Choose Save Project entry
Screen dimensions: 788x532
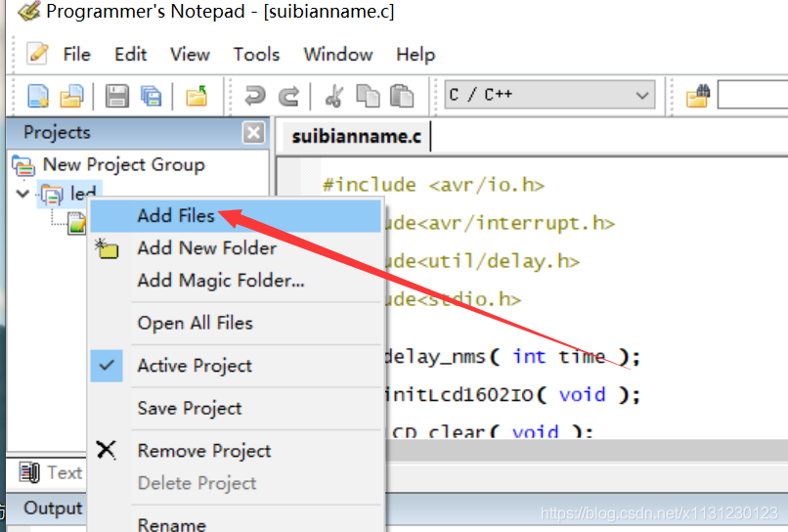(x=236, y=409)
